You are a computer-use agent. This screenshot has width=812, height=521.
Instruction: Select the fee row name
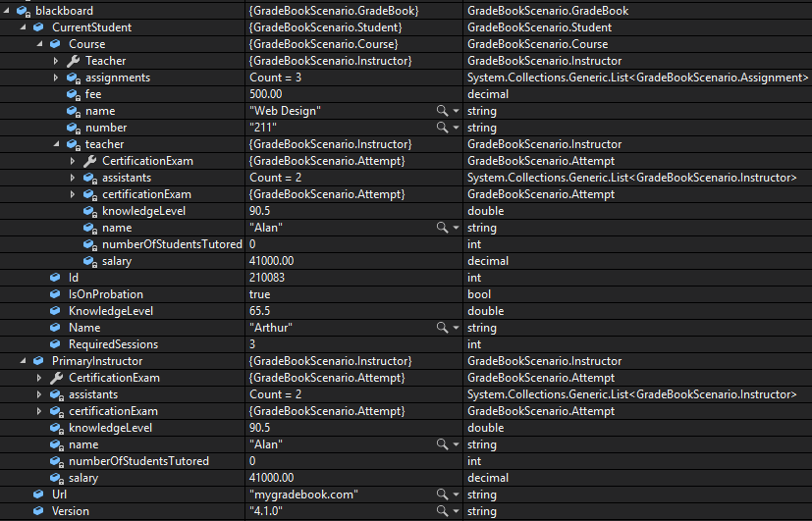click(x=93, y=94)
